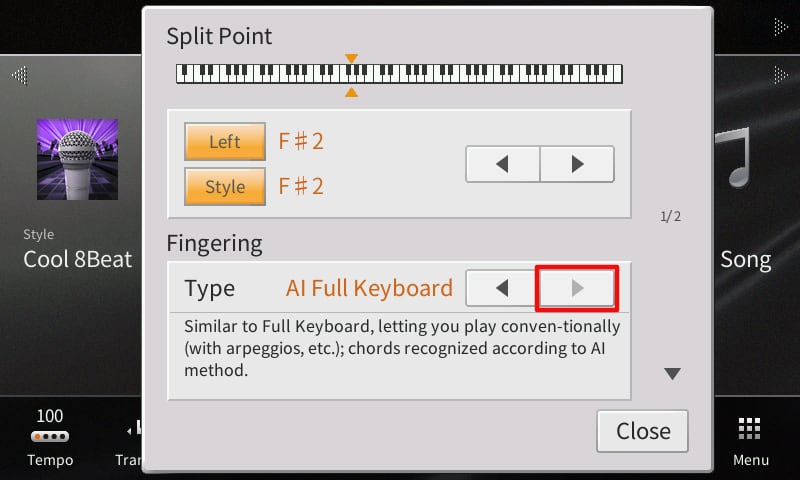Tap the AI Full Keyboard type value
This screenshot has height=480, width=800.
click(369, 289)
